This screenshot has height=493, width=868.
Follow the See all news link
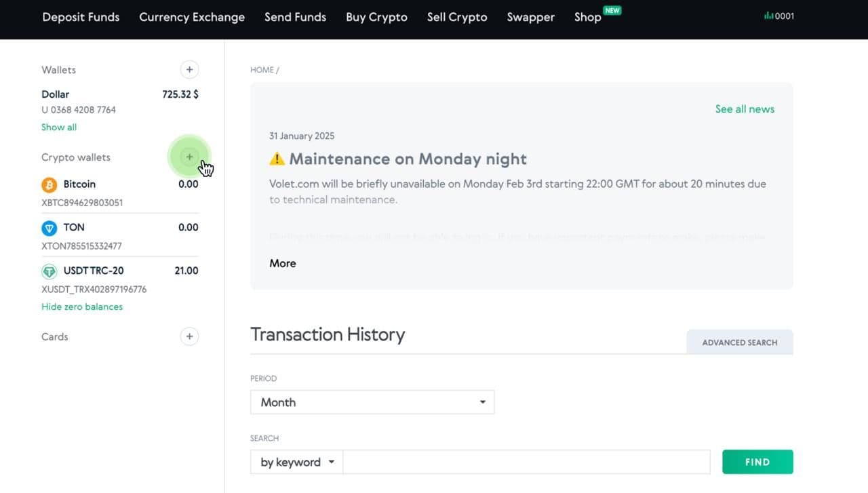coord(744,109)
